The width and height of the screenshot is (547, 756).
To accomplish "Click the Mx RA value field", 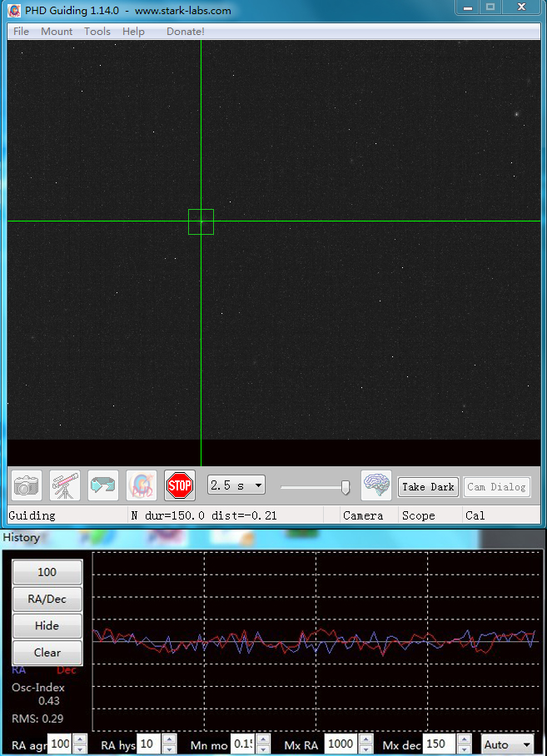I will coord(341,744).
